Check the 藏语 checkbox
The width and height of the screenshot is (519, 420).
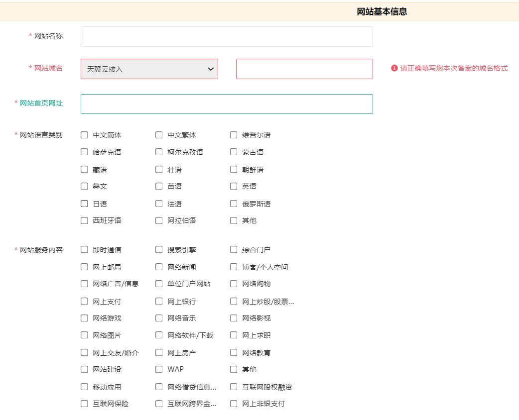(84, 170)
